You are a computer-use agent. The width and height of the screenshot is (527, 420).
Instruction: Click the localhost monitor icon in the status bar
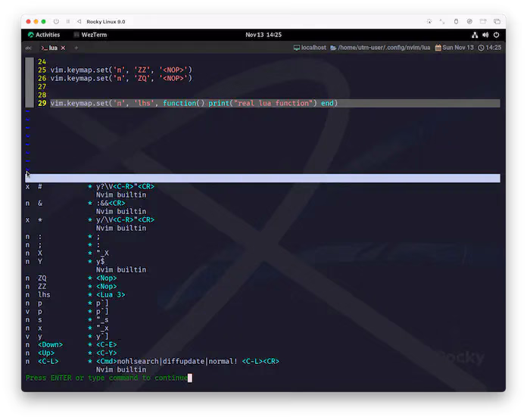pyautogui.click(x=297, y=48)
